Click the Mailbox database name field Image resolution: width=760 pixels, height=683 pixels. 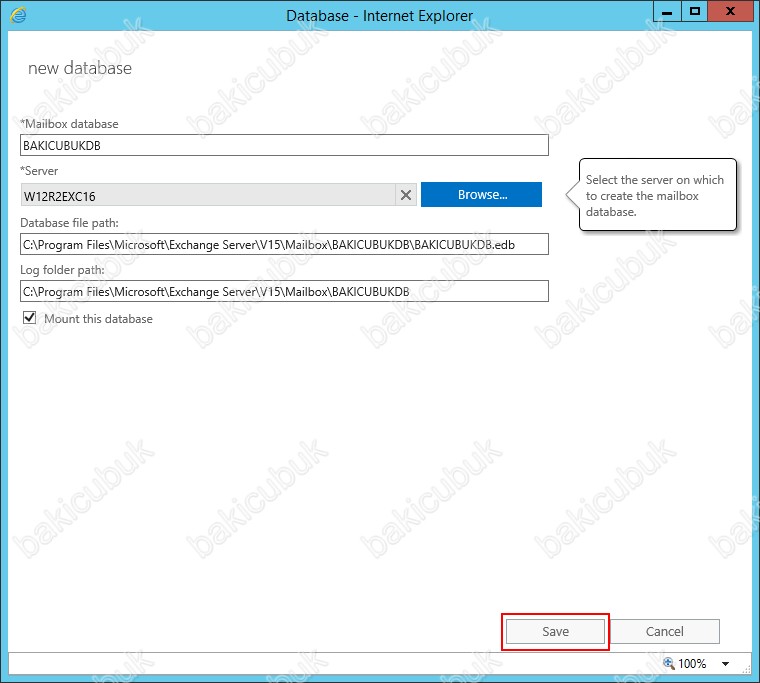[x=285, y=145]
